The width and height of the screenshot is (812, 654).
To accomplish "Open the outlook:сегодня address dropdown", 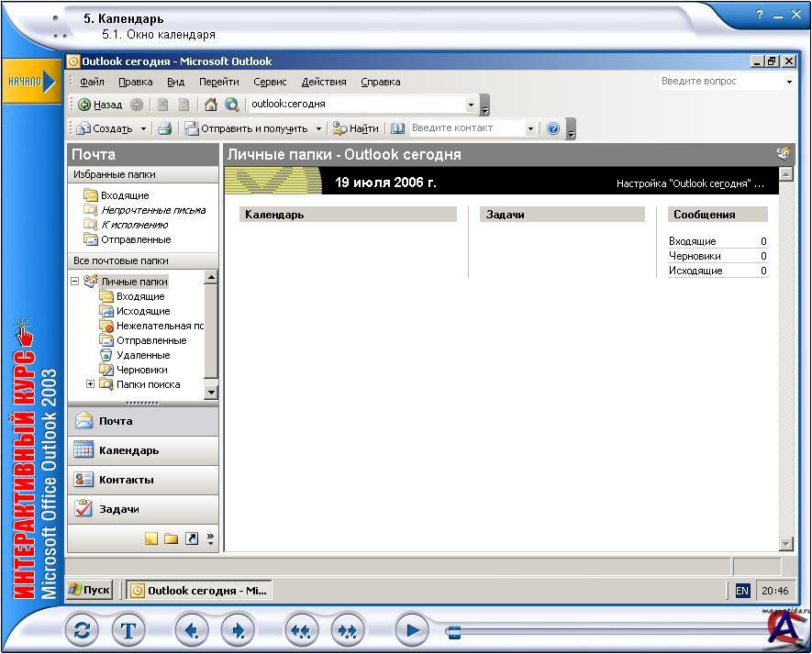I will 472,105.
